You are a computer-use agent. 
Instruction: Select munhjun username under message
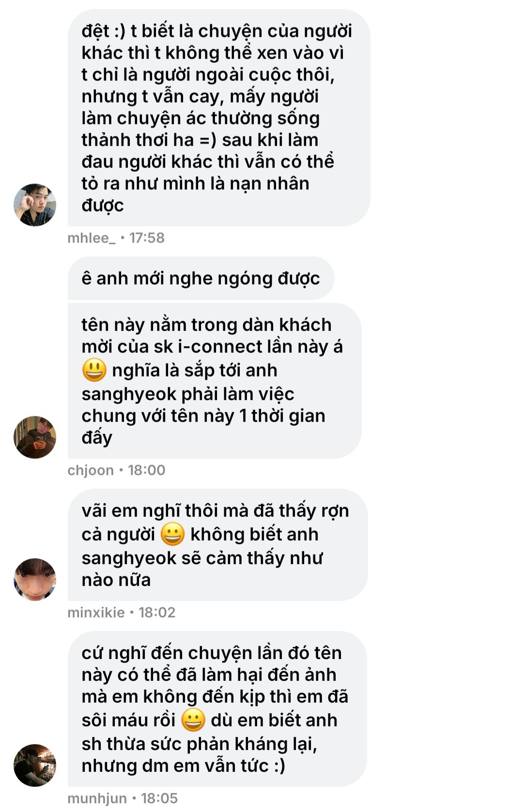click(x=97, y=798)
